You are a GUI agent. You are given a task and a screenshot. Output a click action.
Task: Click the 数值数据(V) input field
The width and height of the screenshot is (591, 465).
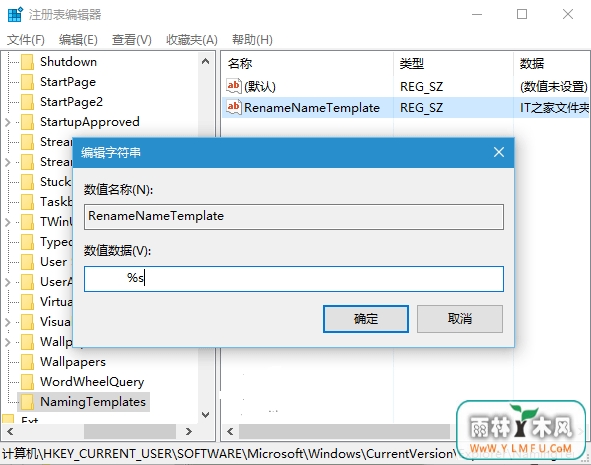294,279
